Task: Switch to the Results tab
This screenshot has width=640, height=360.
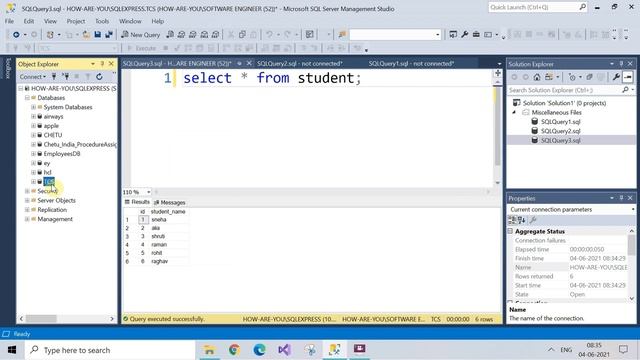Action: pos(137,202)
